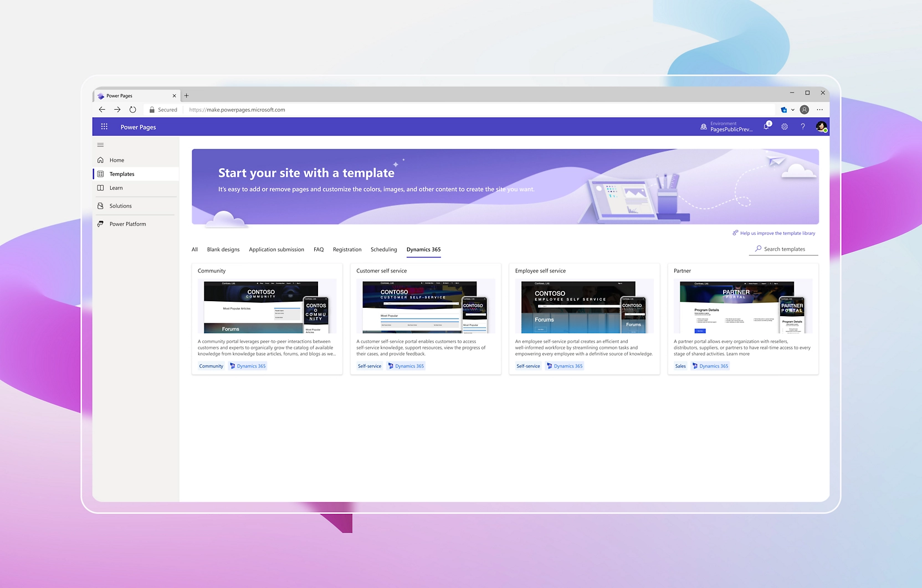This screenshot has height=588, width=922.
Task: Click the "Start your site with a template" heading
Action: tap(306, 173)
